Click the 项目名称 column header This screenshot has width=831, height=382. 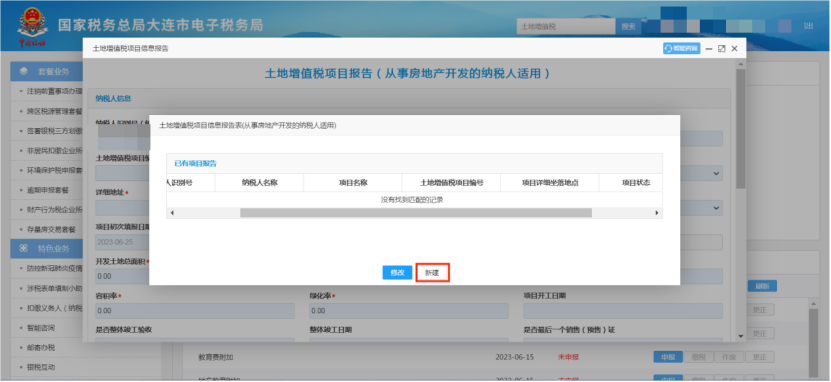[353, 183]
